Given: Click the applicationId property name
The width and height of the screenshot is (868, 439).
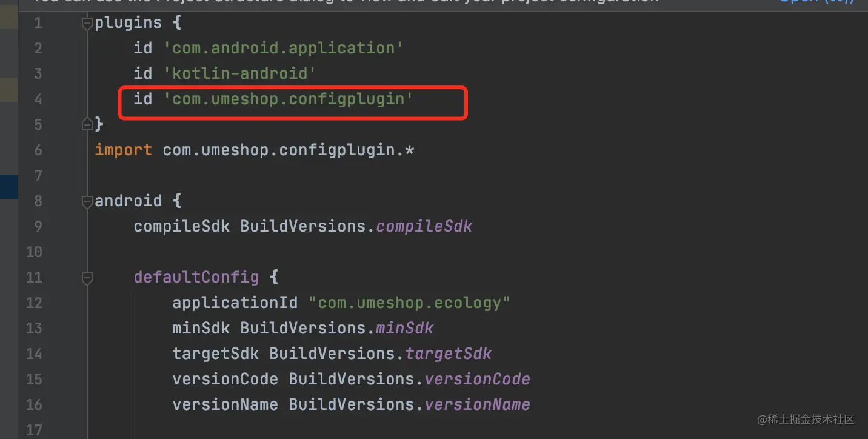Looking at the screenshot, I should (235, 303).
